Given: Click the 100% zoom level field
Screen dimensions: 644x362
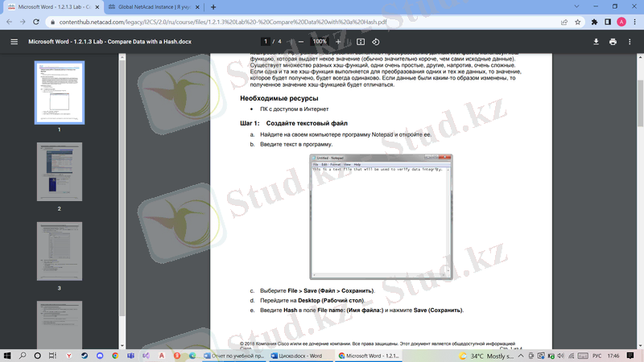Looking at the screenshot, I should click(x=320, y=42).
